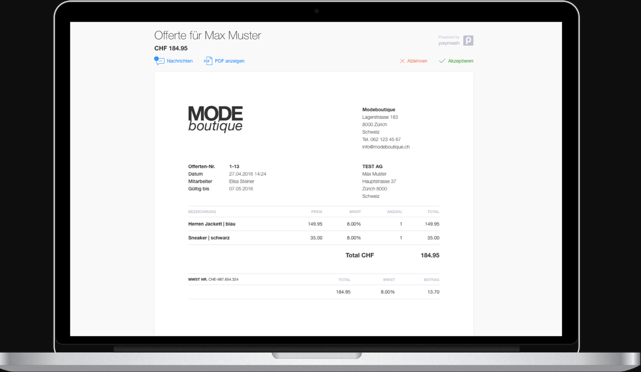Open Nachrichten messages link
Viewport: 641px width, 372px height.
pos(179,61)
